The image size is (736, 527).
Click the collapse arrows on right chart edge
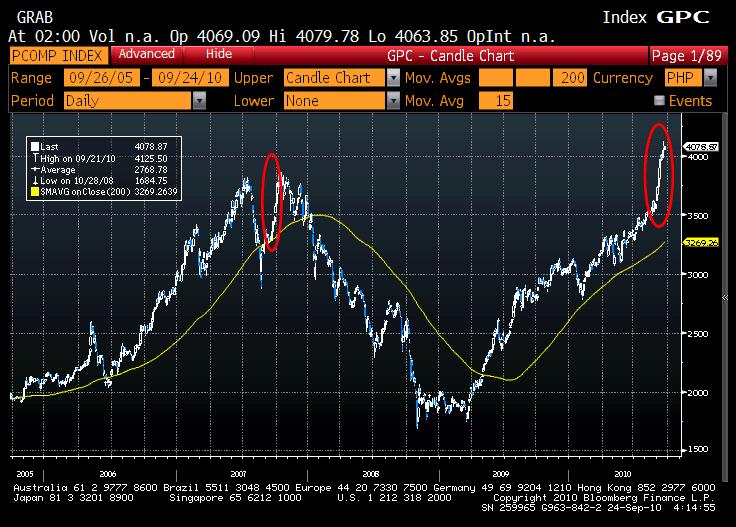pos(725,298)
